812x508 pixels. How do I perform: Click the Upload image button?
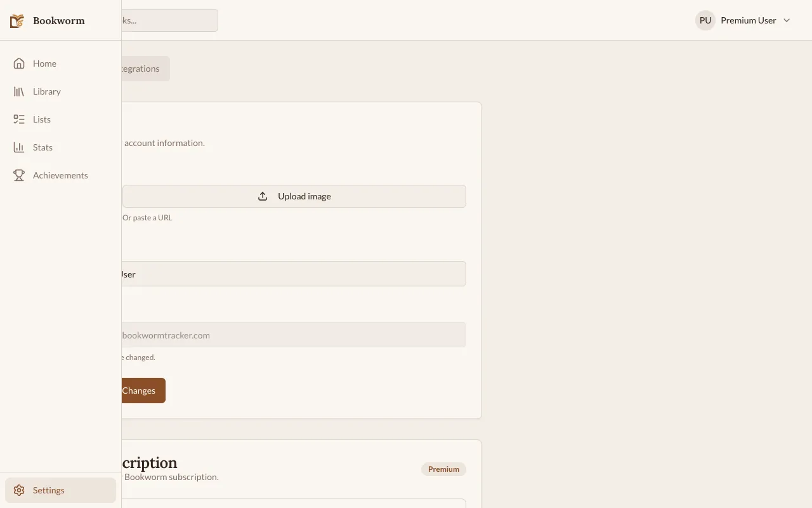point(294,196)
